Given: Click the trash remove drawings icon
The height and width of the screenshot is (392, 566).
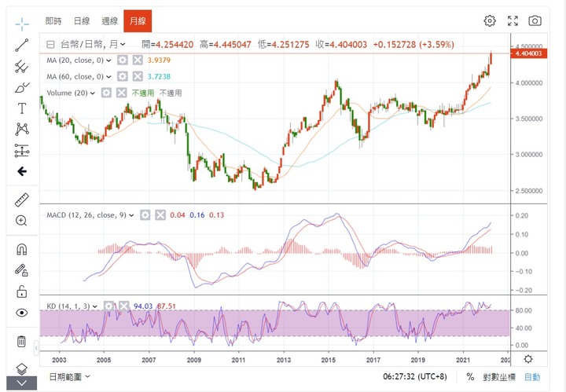Looking at the screenshot, I should pyautogui.click(x=22, y=341).
